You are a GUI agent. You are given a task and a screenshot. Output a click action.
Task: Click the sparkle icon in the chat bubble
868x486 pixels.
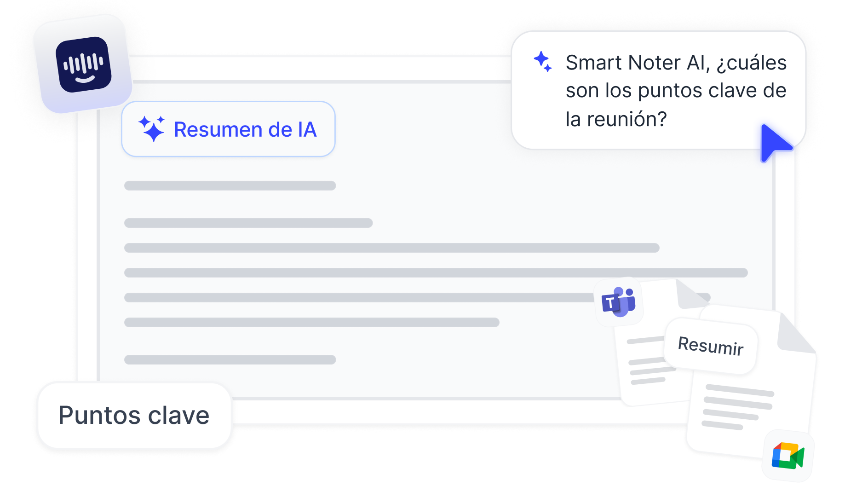[x=543, y=62]
